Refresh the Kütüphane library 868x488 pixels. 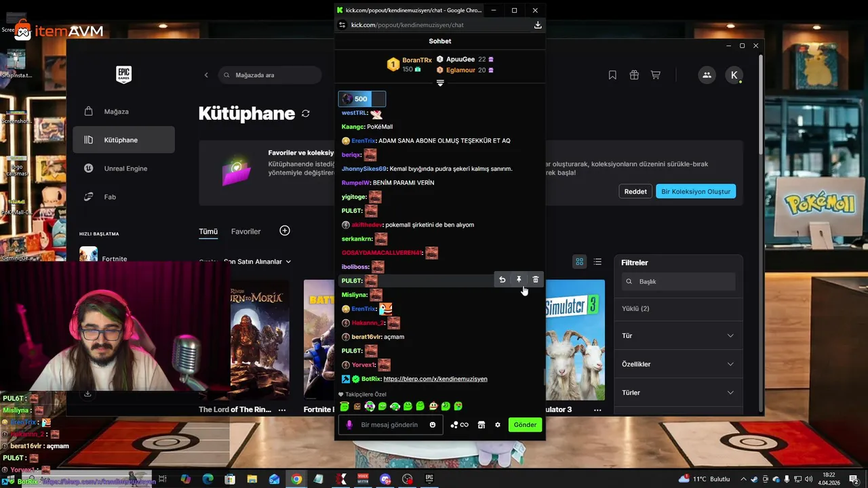(x=306, y=113)
